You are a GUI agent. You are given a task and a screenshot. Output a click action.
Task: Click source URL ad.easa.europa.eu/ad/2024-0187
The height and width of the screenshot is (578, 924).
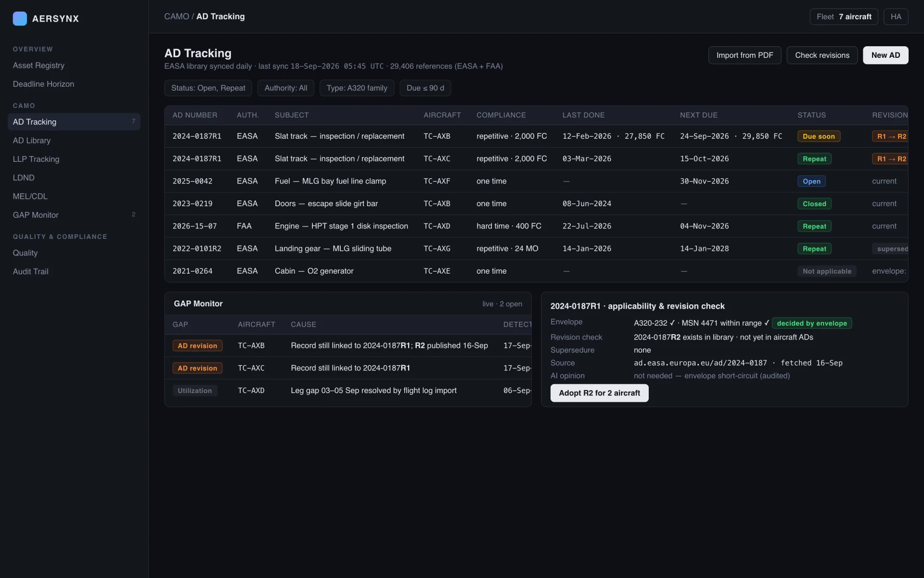[700, 363]
